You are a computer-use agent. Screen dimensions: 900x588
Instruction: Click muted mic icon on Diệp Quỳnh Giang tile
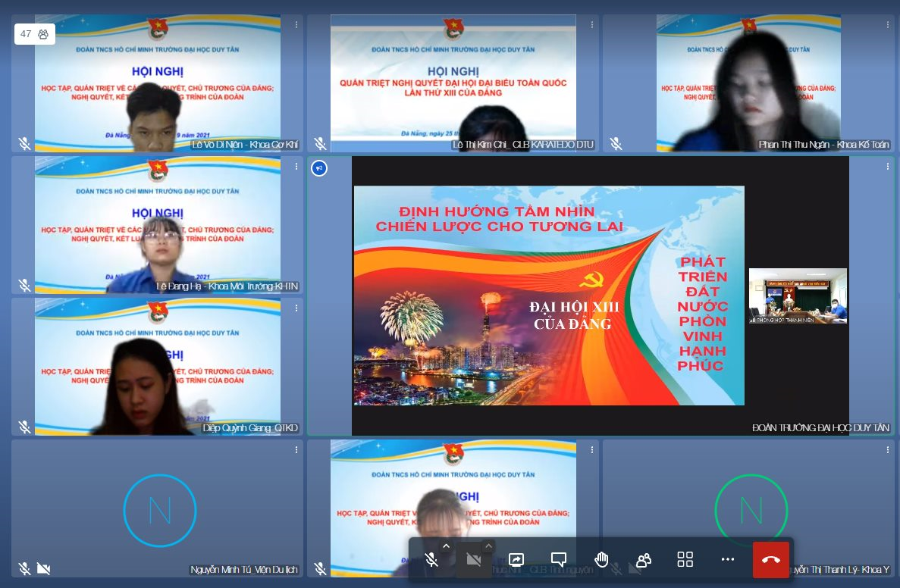coord(25,427)
